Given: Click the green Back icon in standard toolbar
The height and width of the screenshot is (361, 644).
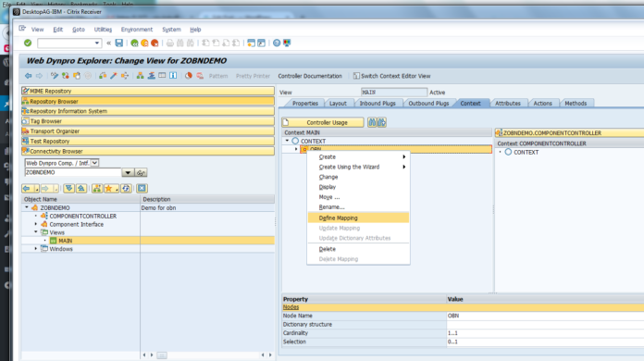Looking at the screenshot, I should click(x=134, y=43).
